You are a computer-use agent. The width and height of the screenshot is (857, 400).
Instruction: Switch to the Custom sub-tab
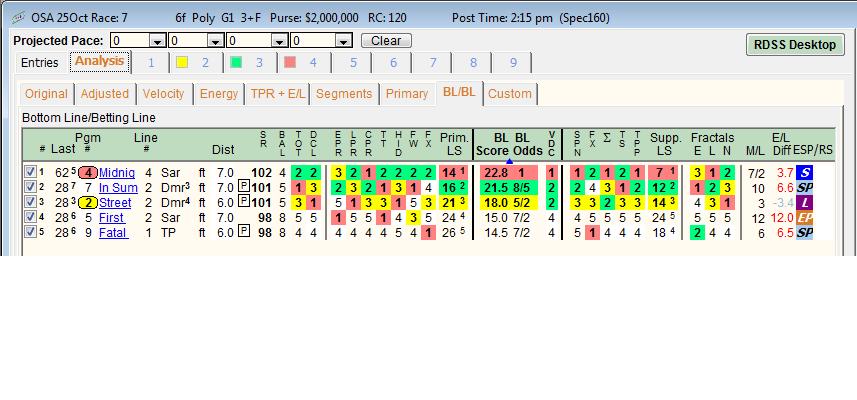point(510,94)
